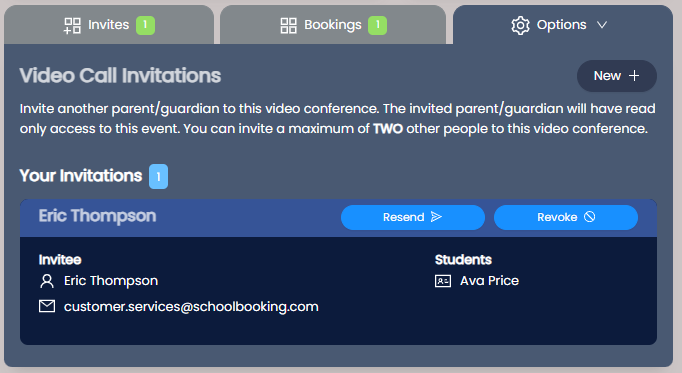Click the email envelope icon
The image size is (682, 373).
(x=47, y=306)
